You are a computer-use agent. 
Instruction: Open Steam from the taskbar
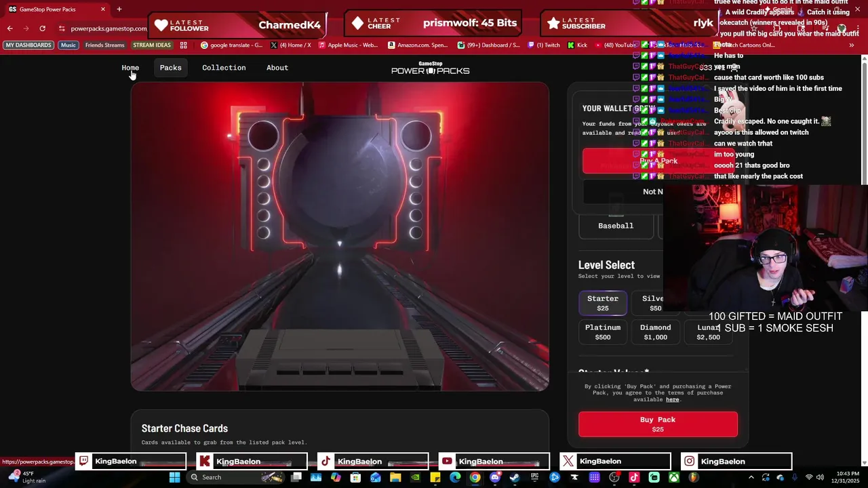(514, 477)
